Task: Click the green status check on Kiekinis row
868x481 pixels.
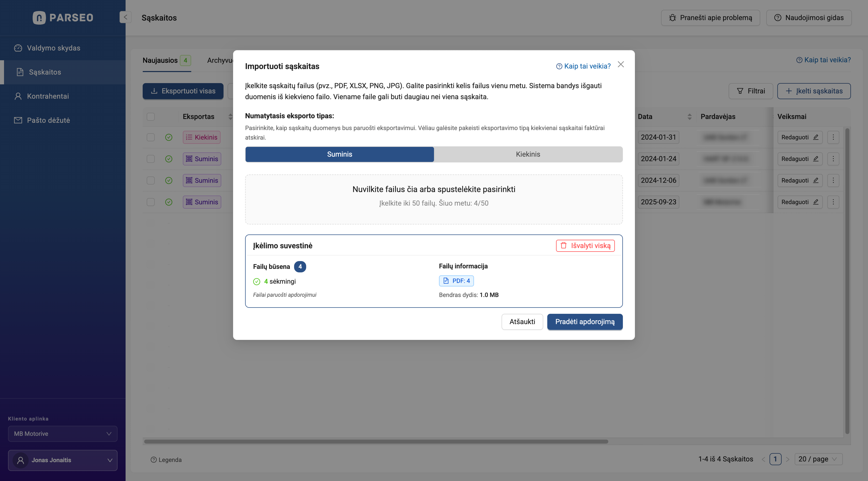Action: 169,137
